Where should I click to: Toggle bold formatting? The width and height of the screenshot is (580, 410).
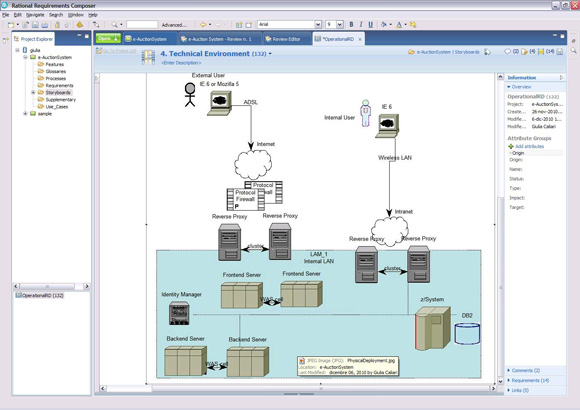[x=351, y=24]
